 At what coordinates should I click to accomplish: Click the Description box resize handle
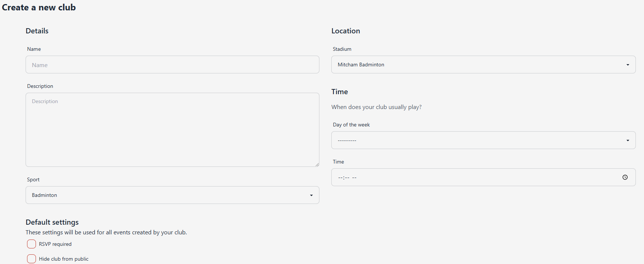coord(317,164)
